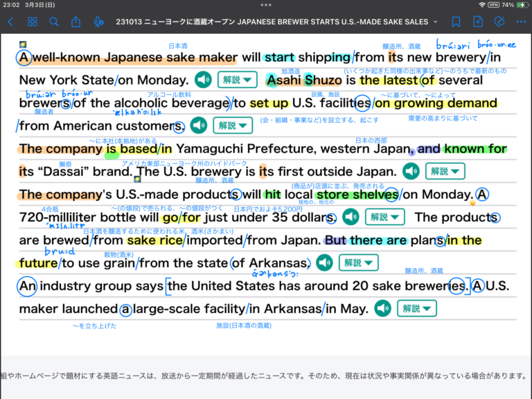Toggle microphone audio recording
Image resolution: width=532 pixels, height=399 pixels.
[98, 21]
